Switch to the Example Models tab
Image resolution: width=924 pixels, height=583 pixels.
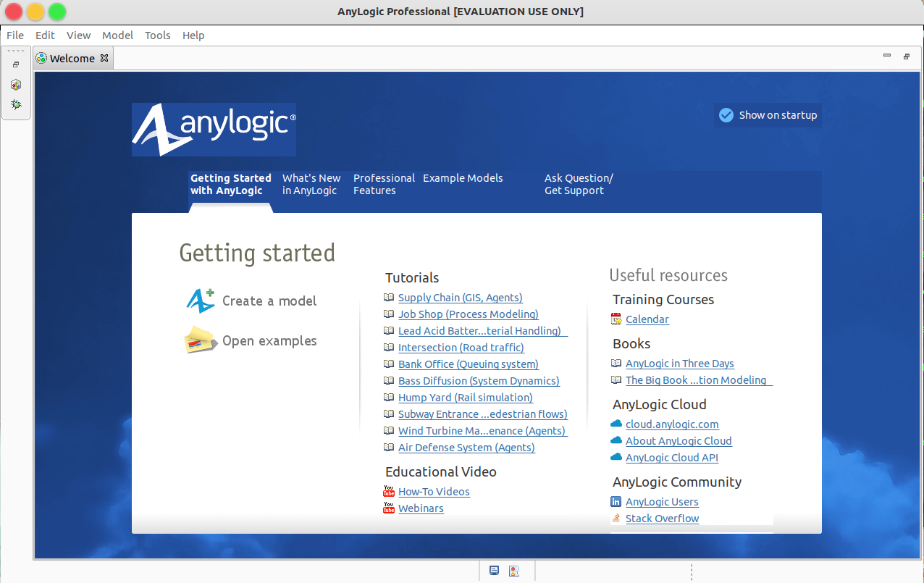pyautogui.click(x=463, y=178)
